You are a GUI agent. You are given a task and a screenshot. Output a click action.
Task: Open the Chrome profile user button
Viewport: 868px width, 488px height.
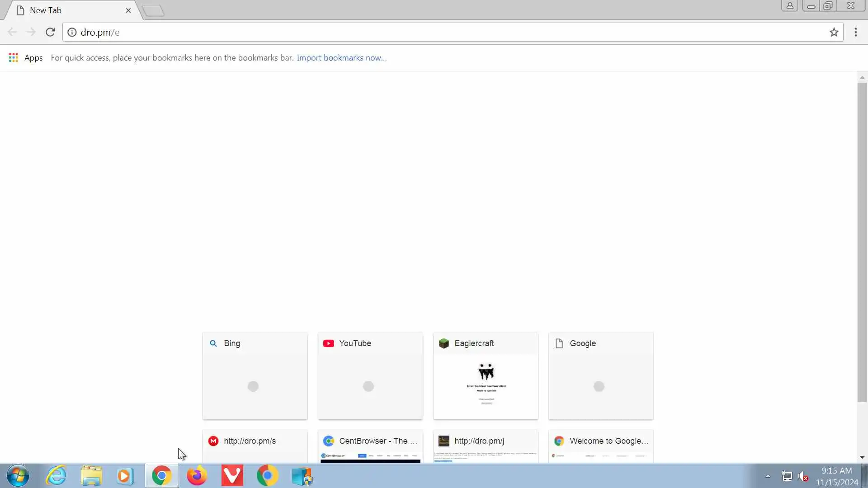tap(789, 6)
